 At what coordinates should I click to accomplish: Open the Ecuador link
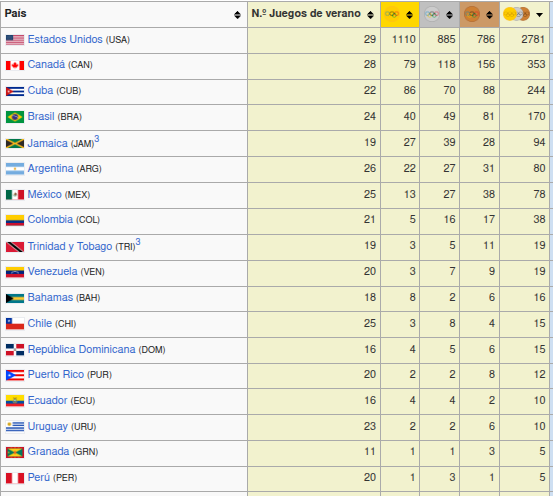pos(47,400)
